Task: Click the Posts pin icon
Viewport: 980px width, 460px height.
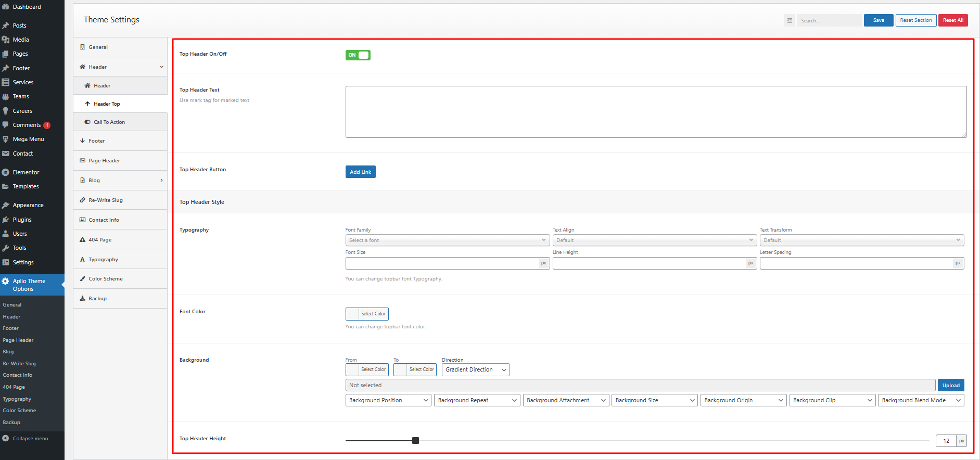Action: 6,25
